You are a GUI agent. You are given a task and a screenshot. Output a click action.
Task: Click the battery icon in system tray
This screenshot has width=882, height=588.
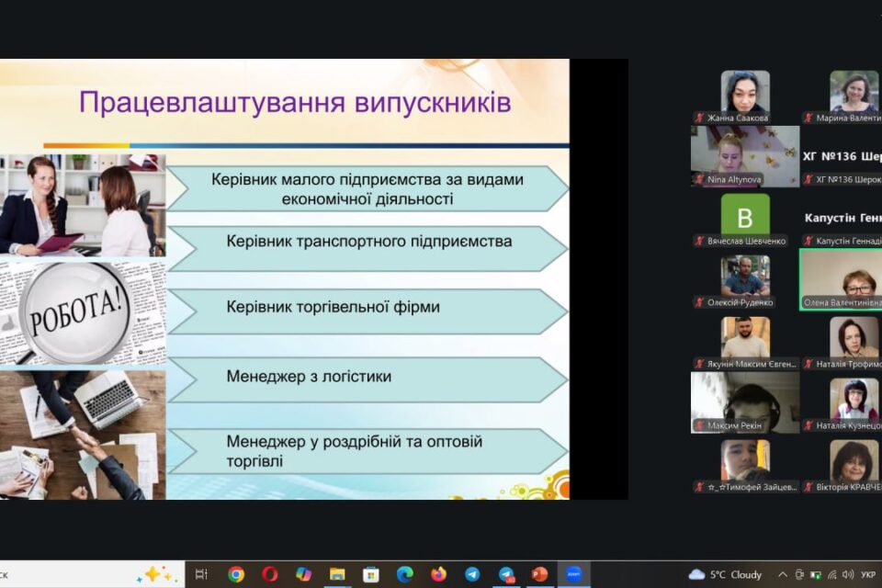tap(816, 574)
